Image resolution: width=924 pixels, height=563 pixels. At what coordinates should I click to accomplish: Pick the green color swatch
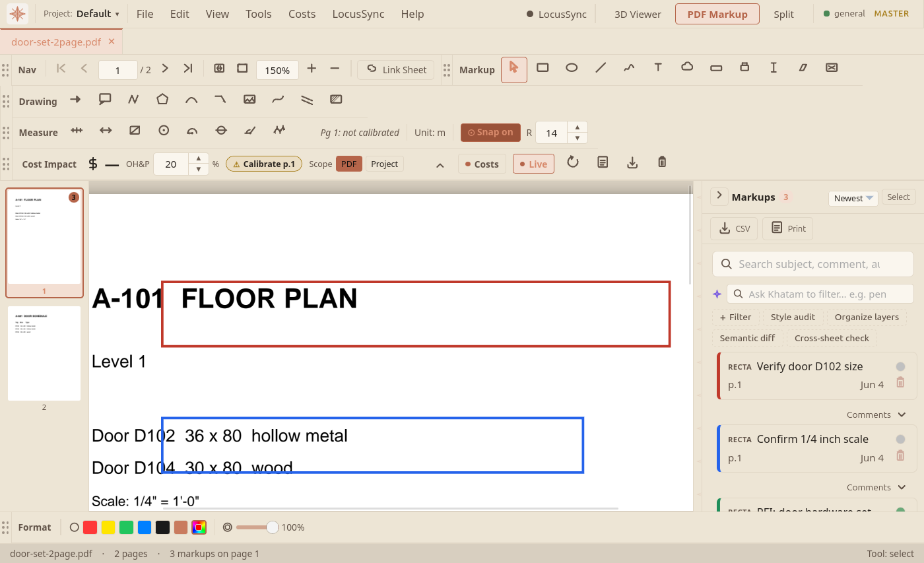click(x=127, y=527)
